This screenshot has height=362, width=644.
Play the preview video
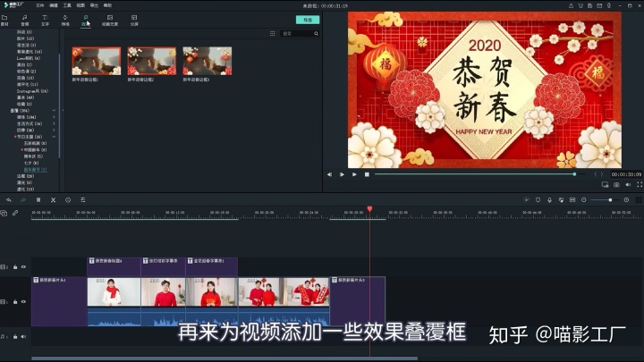click(342, 174)
